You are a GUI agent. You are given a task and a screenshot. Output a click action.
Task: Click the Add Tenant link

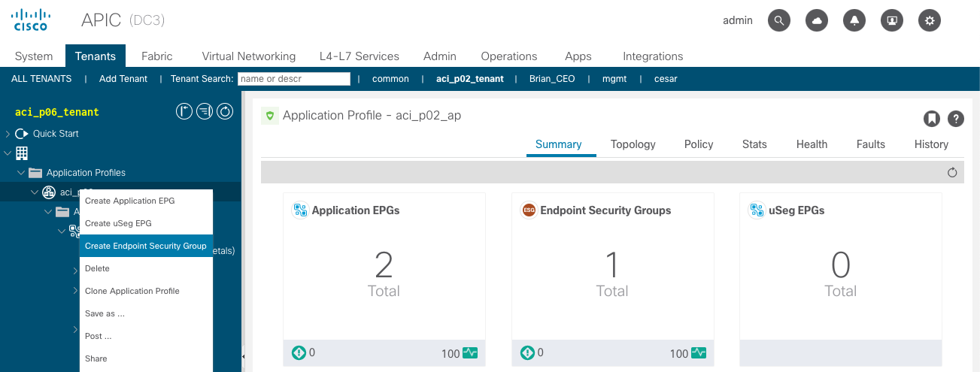tap(123, 79)
